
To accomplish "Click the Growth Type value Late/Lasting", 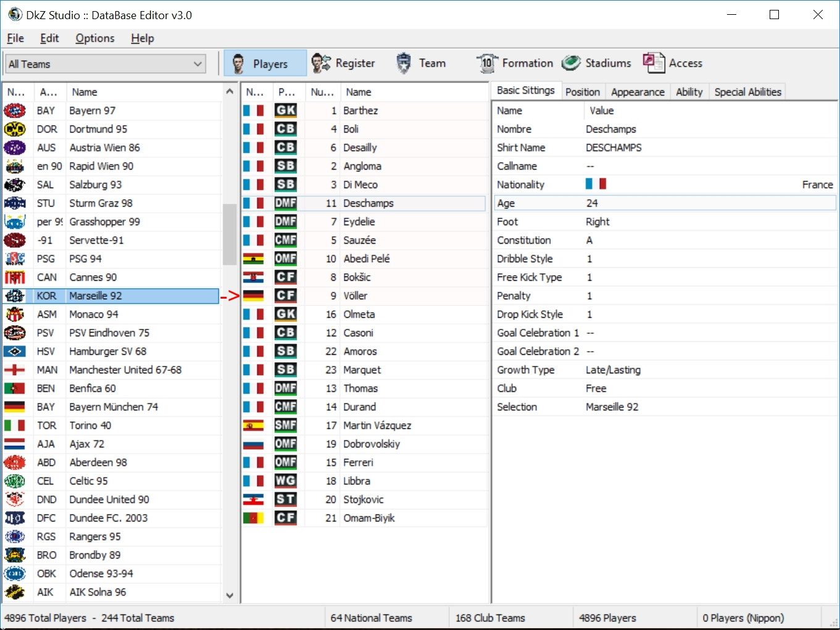I will point(613,370).
